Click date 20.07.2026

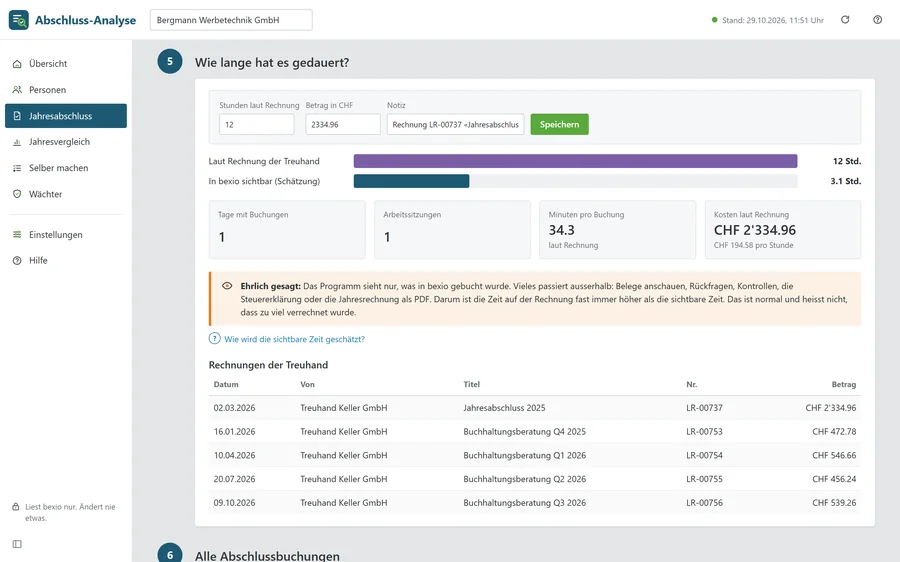(234, 479)
